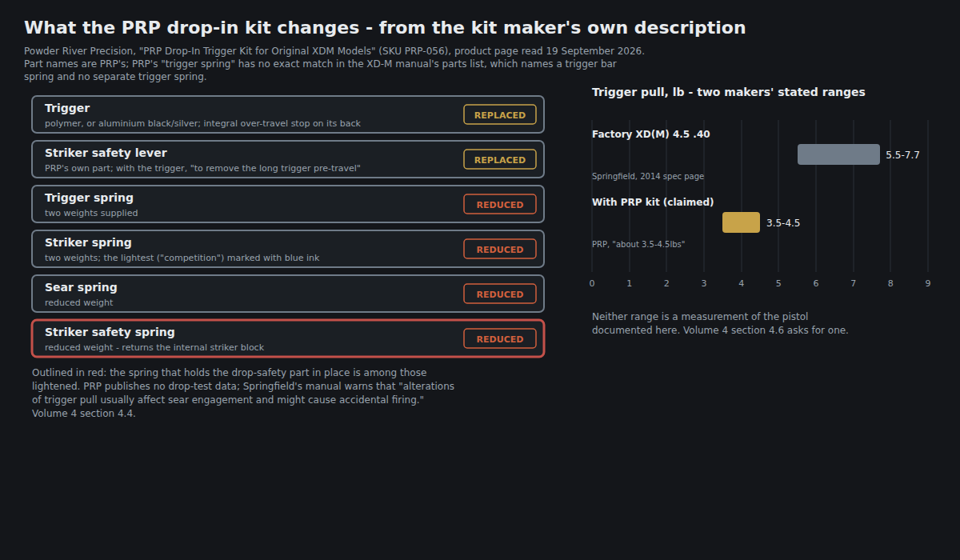Viewport: 960px width, 560px height.
Task: Click REDUCED badge on Striker safety spring
Action: coord(500,338)
